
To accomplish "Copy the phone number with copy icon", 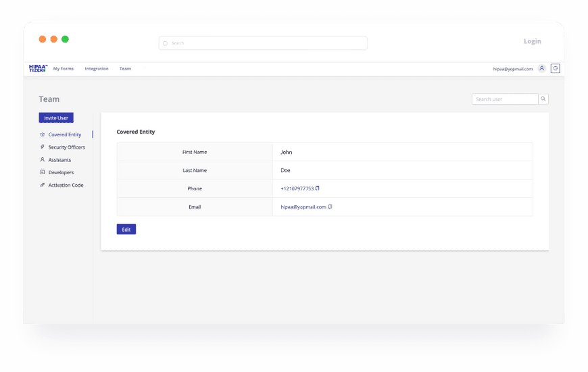I will tap(317, 188).
